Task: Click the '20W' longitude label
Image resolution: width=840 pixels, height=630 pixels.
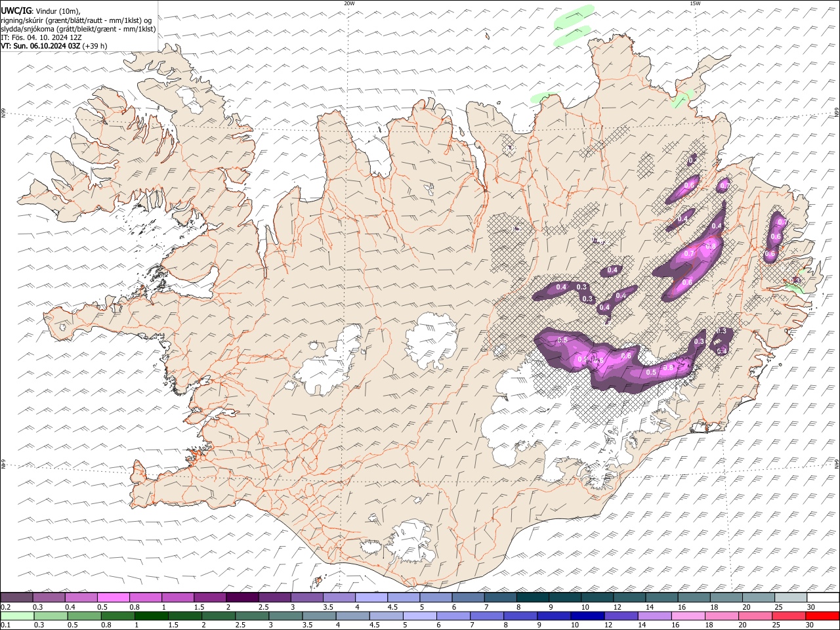Action: [x=349, y=3]
